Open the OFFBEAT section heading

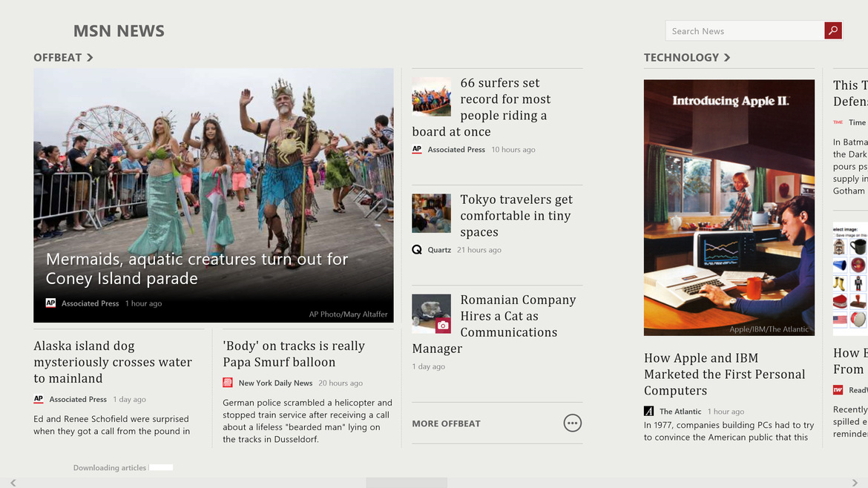point(58,58)
